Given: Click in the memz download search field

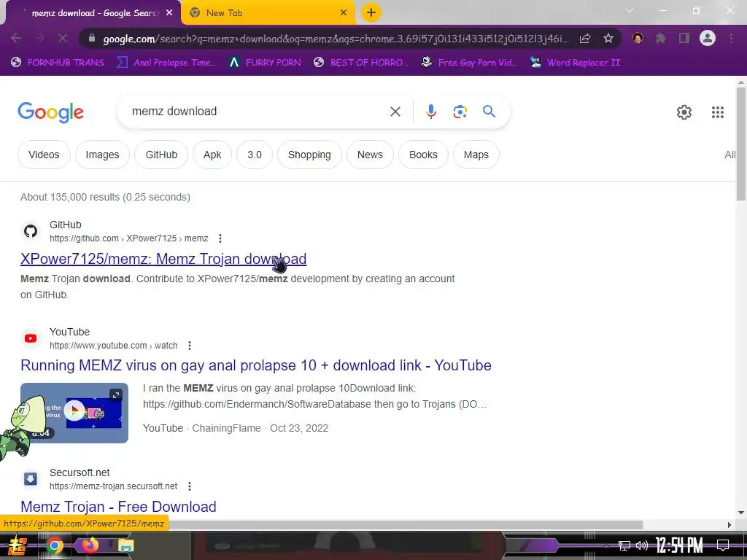Looking at the screenshot, I should click(x=258, y=112).
